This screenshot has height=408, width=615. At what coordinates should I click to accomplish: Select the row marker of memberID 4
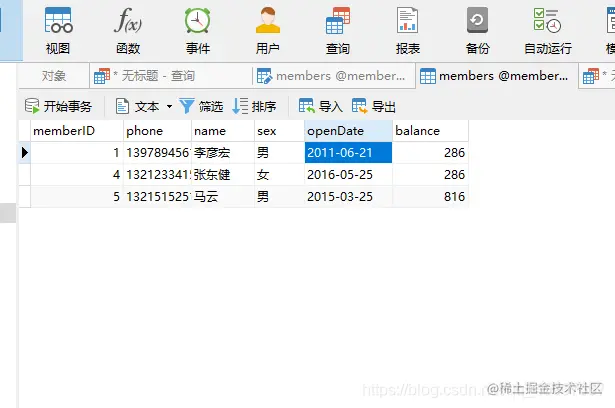coord(25,174)
